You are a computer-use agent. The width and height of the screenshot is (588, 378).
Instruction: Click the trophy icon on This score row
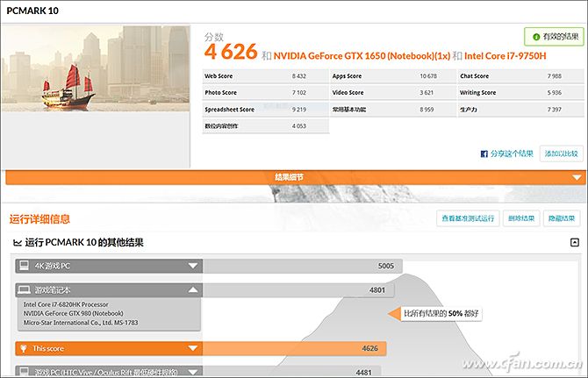click(x=23, y=348)
